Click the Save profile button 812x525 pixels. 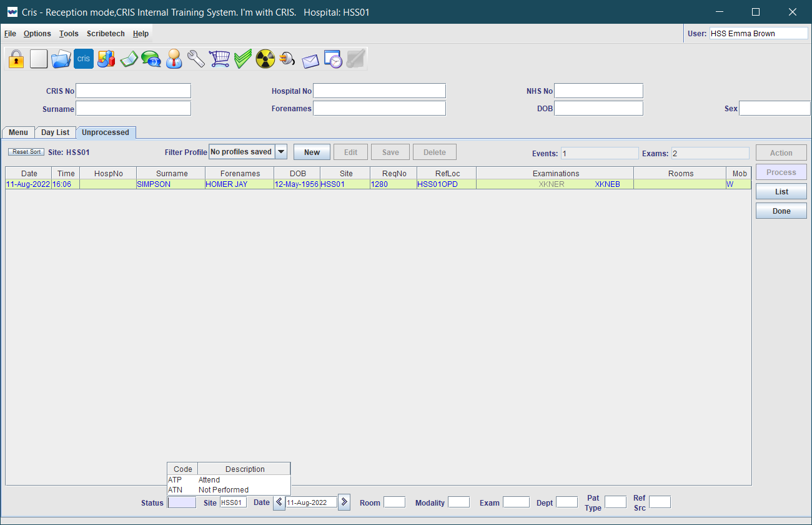(390, 152)
